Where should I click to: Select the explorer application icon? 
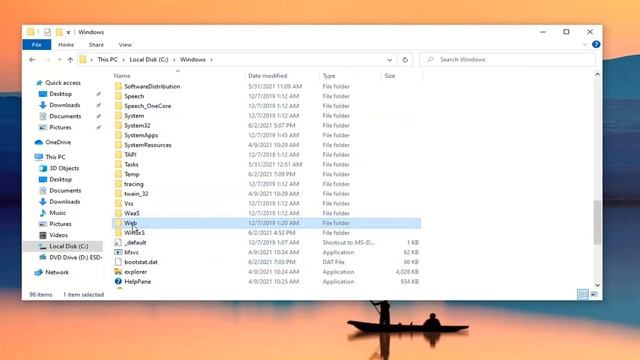(118, 272)
